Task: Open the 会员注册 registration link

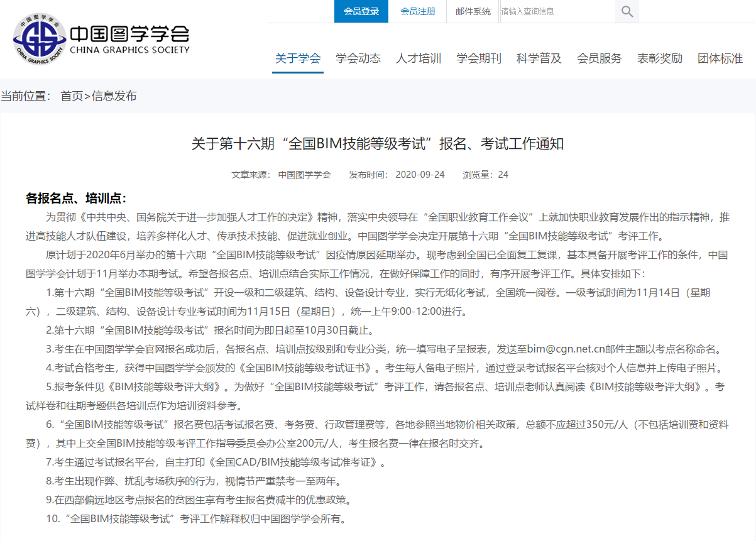Action: coord(418,11)
